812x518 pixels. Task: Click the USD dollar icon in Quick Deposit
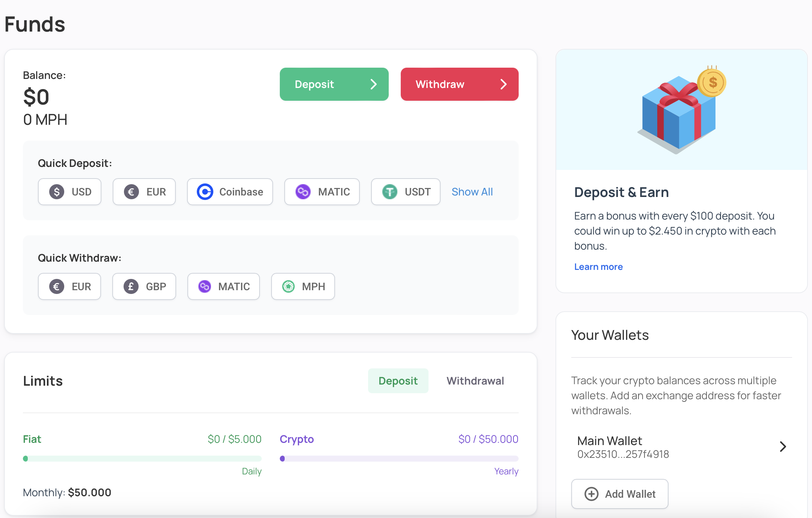point(57,192)
